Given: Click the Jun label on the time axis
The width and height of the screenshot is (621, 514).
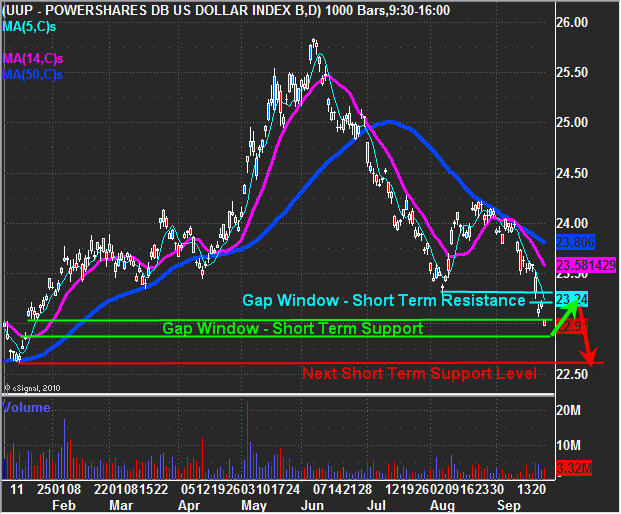Looking at the screenshot, I should click(x=312, y=506).
